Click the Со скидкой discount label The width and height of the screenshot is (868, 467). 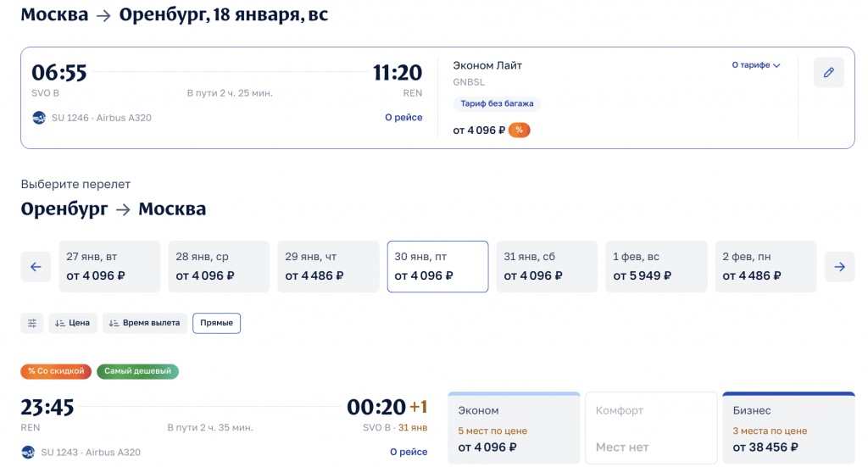coord(56,371)
